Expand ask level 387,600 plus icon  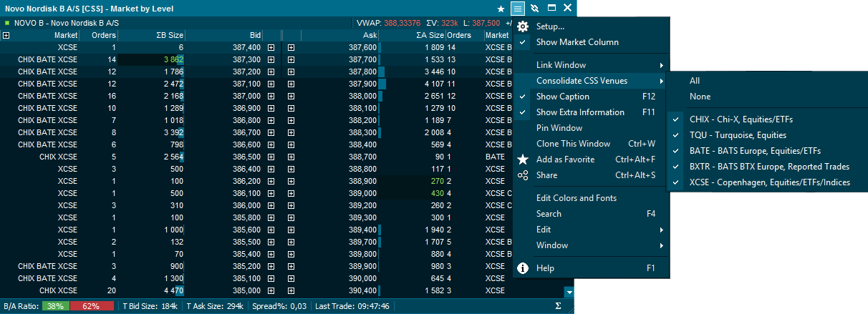[291, 47]
